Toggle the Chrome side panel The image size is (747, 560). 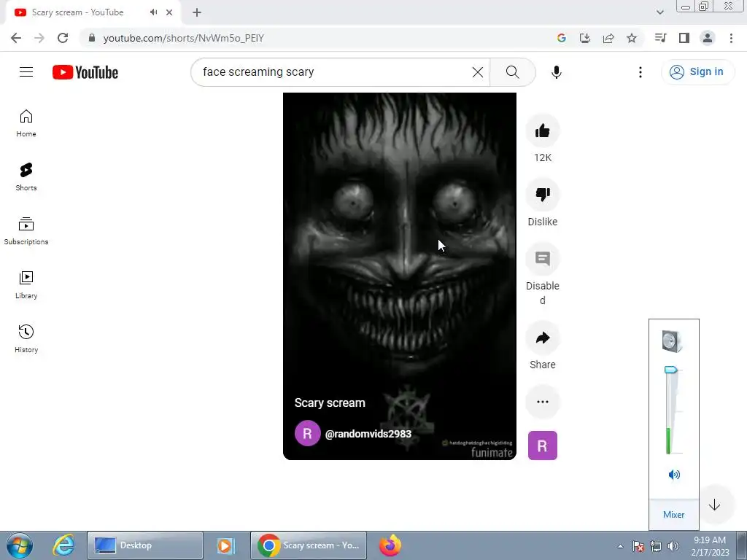pyautogui.click(x=684, y=38)
